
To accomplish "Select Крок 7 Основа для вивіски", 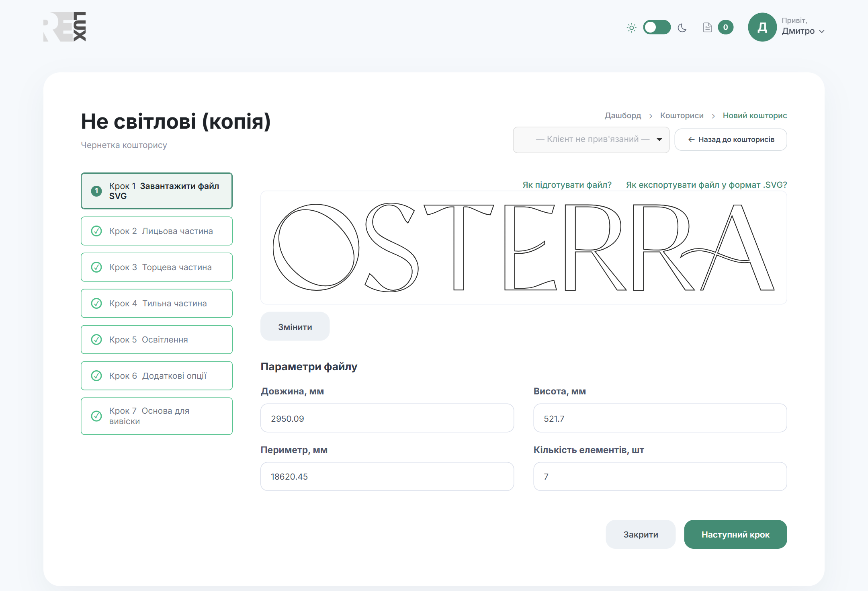I will (x=157, y=416).
